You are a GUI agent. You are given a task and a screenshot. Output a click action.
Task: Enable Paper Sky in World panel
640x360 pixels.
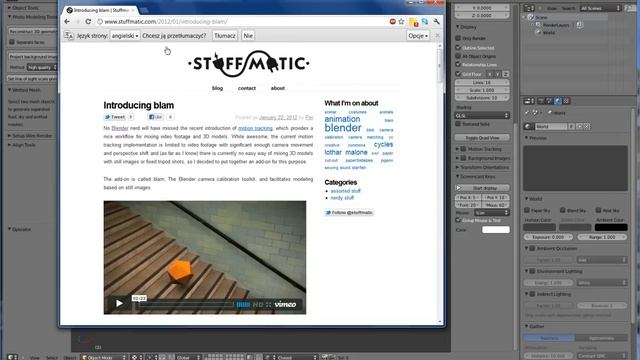(527, 210)
